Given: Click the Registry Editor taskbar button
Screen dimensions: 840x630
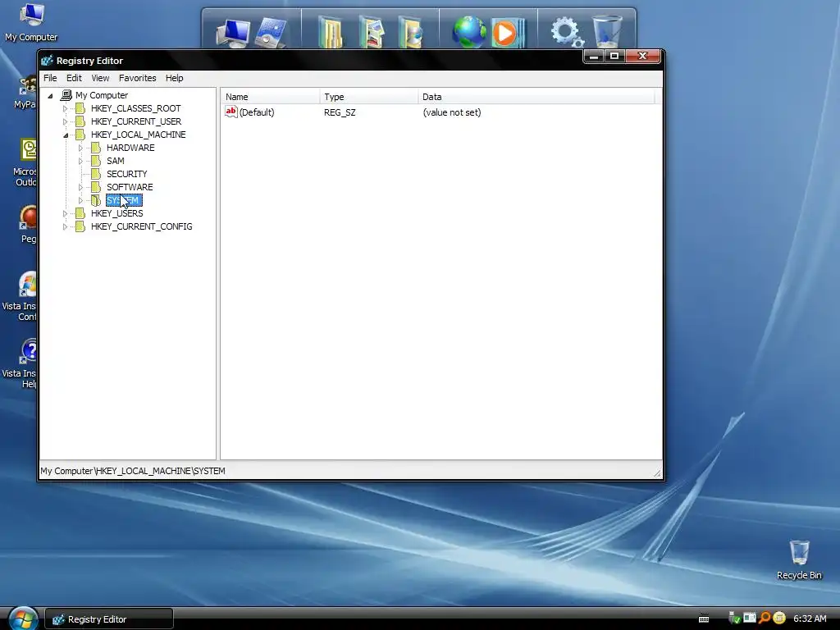Looking at the screenshot, I should coord(109,619).
